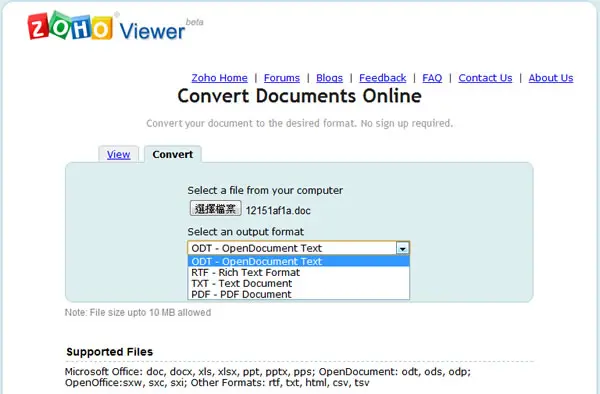
Task: Click the Convert Documents Online heading
Action: tap(299, 96)
